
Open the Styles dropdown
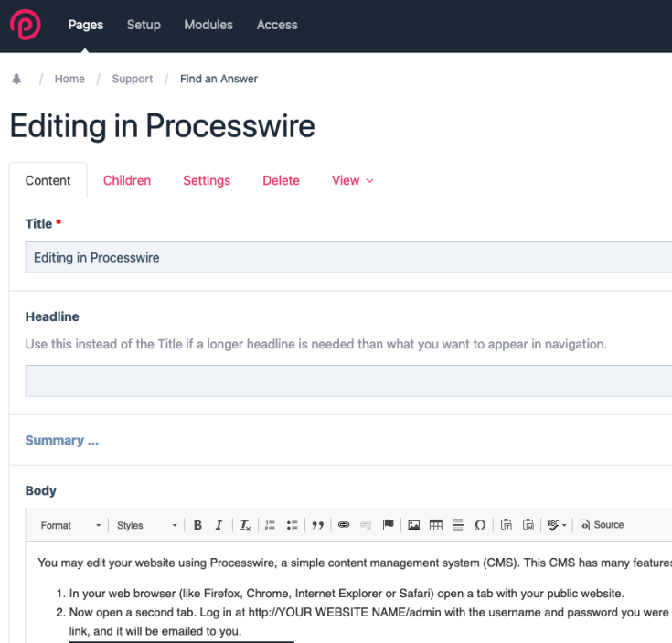[x=147, y=526]
